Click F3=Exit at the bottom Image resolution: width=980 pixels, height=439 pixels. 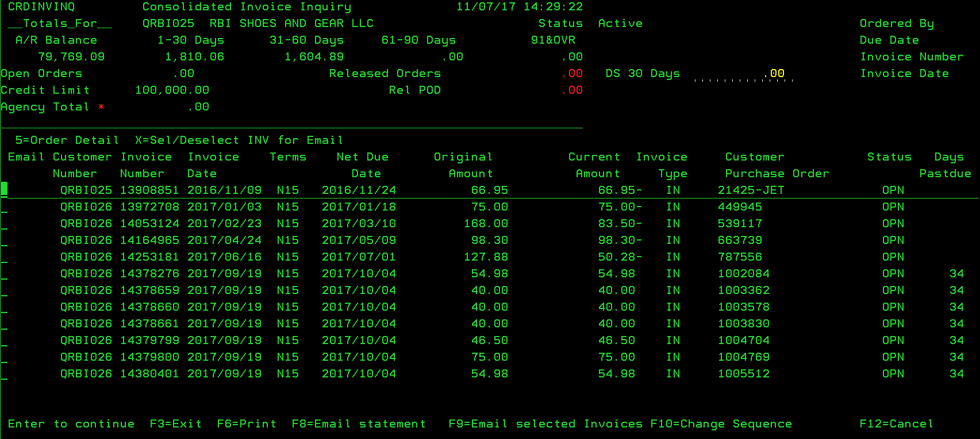pyautogui.click(x=175, y=424)
